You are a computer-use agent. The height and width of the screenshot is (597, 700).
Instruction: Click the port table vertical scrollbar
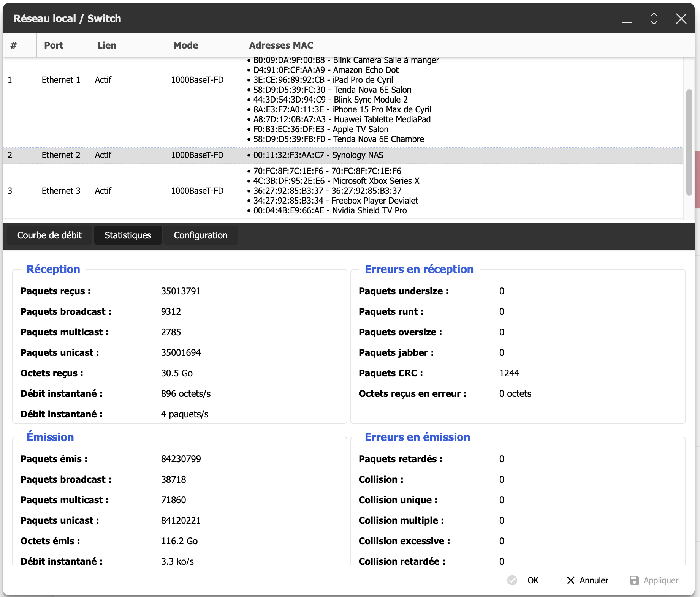tap(689, 142)
